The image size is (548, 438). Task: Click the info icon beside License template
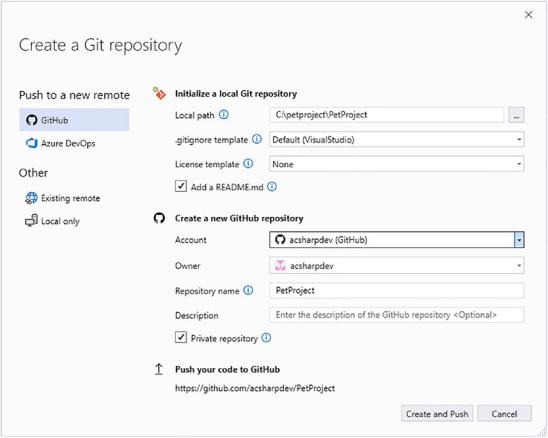tap(248, 163)
